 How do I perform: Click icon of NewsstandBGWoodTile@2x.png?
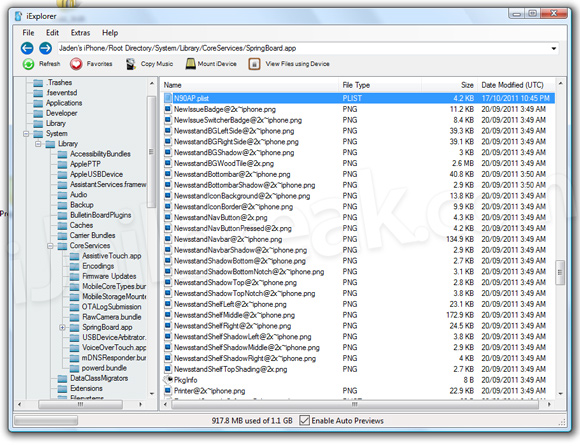coord(168,163)
